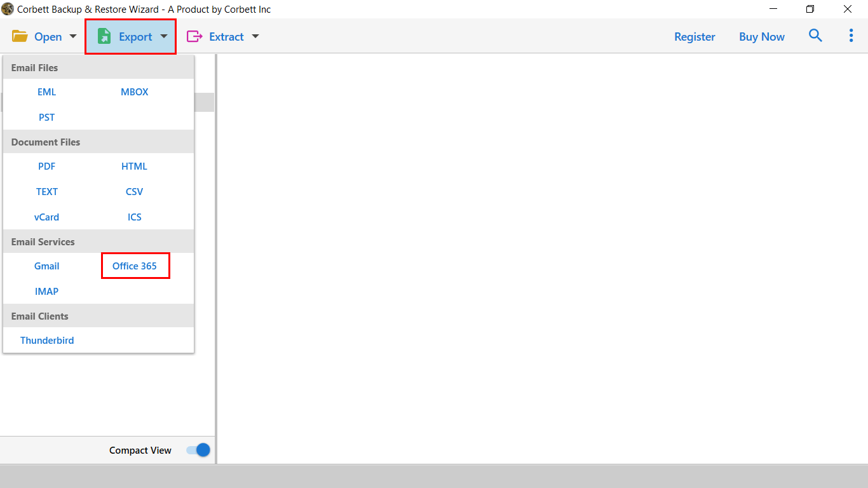Viewport: 868px width, 488px height.
Task: Choose EML export format
Action: tap(46, 91)
